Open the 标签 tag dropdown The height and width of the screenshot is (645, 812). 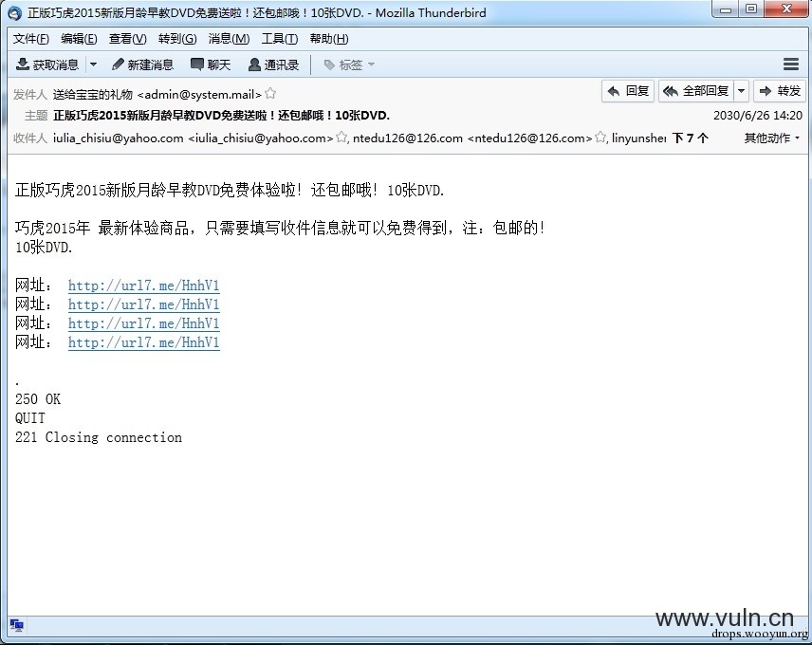(x=349, y=64)
